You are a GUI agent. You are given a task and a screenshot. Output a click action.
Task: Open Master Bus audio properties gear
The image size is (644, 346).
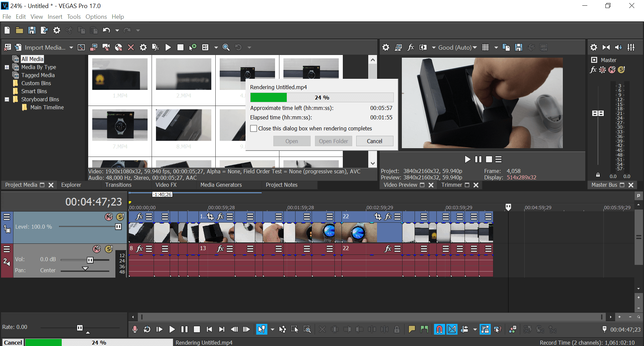[594, 47]
